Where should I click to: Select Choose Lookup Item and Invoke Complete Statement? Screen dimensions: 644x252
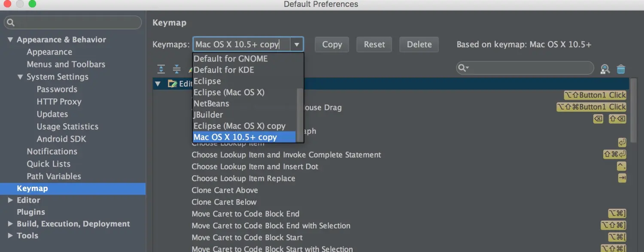point(286,155)
